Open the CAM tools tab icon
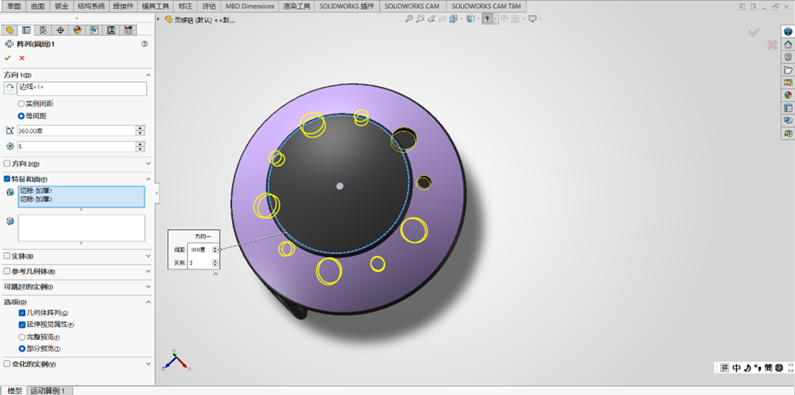 (128, 30)
